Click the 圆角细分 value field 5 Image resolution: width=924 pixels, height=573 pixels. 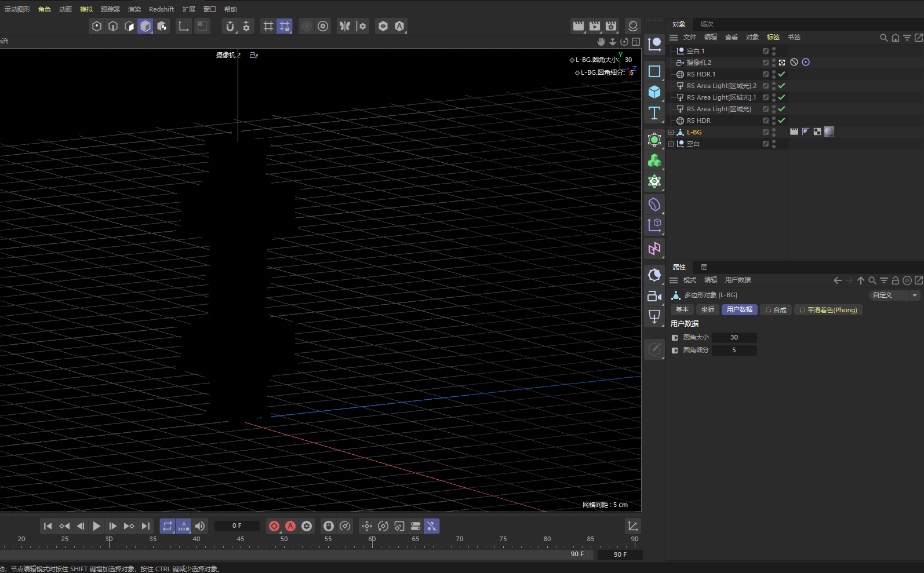point(734,350)
